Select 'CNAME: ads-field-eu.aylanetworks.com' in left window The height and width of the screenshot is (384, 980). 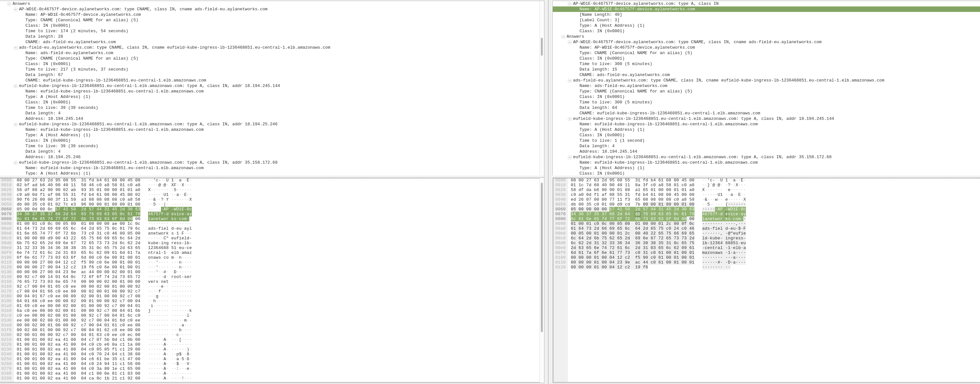tap(71, 42)
